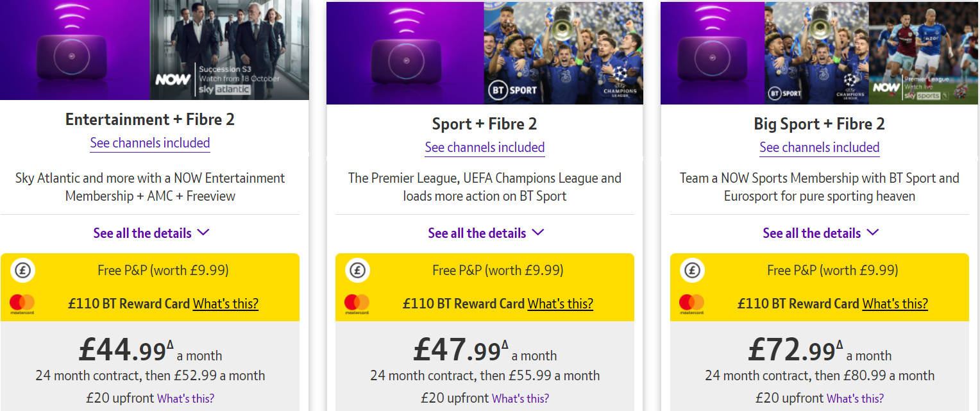Click the Mastercard logo in Big Sport card
This screenshot has width=980, height=411.
pos(692,304)
